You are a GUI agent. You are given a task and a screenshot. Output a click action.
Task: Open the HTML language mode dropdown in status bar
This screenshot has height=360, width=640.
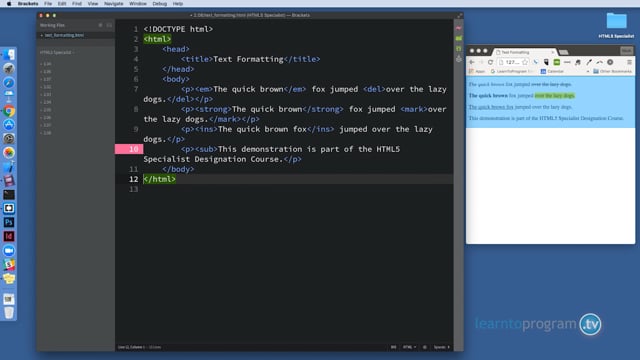pos(409,347)
